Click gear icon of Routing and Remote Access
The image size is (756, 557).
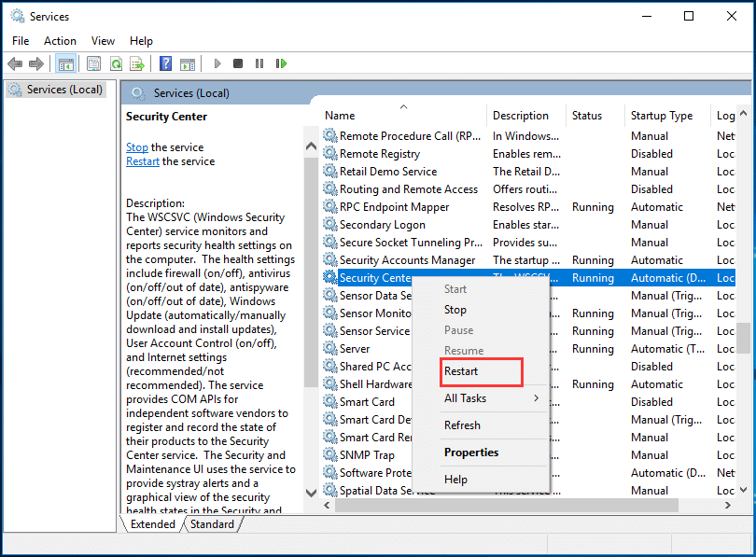coord(329,189)
